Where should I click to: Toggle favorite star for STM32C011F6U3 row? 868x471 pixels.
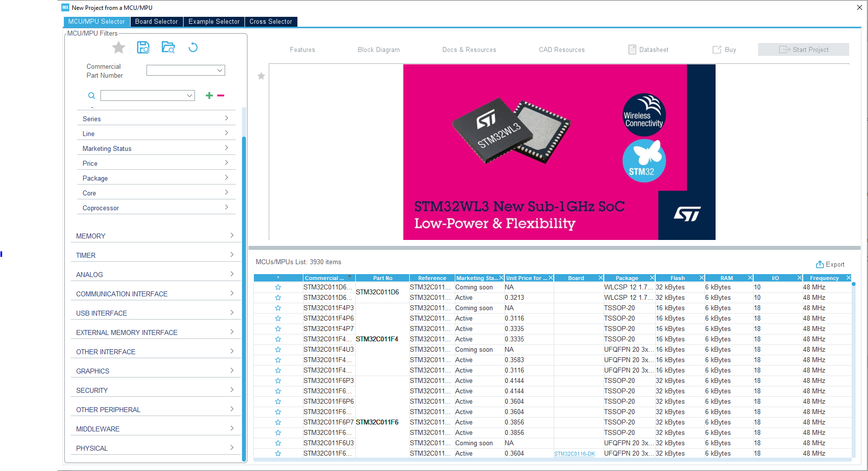coord(278,443)
